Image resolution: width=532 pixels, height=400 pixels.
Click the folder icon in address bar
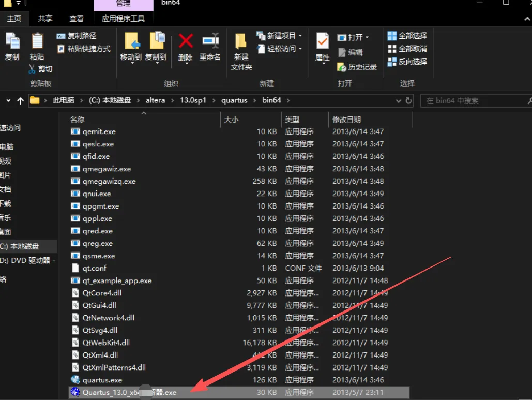pos(35,100)
